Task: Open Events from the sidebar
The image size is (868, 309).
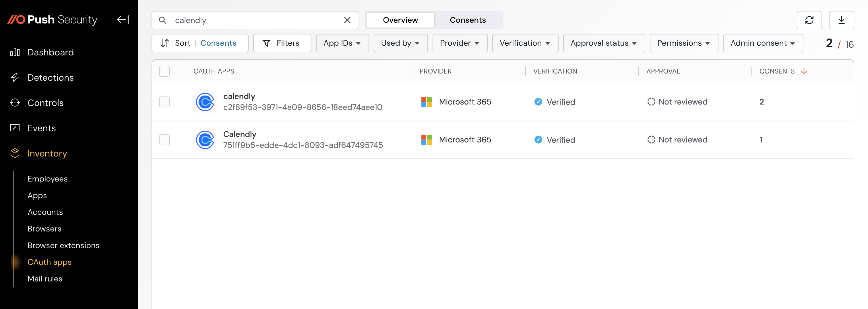Action: (41, 128)
